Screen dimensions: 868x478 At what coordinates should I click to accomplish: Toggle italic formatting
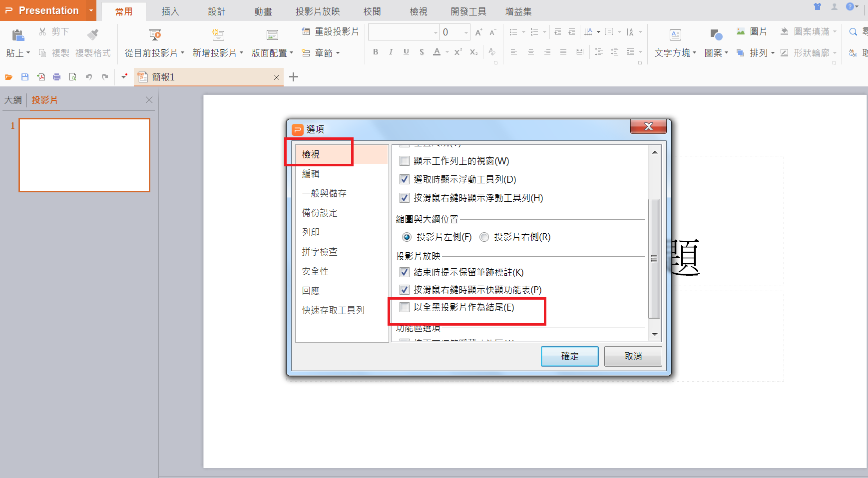pos(391,51)
